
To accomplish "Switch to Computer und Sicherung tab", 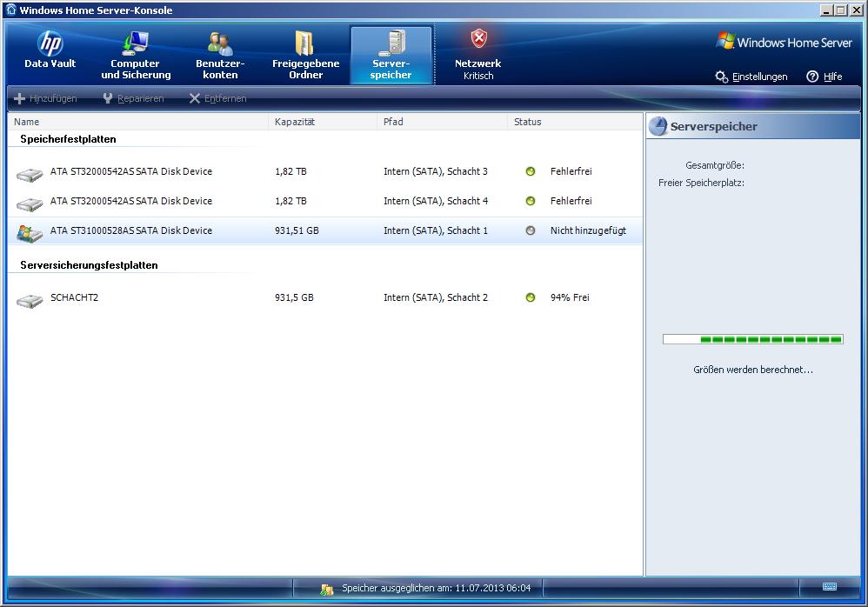I will tap(136, 55).
